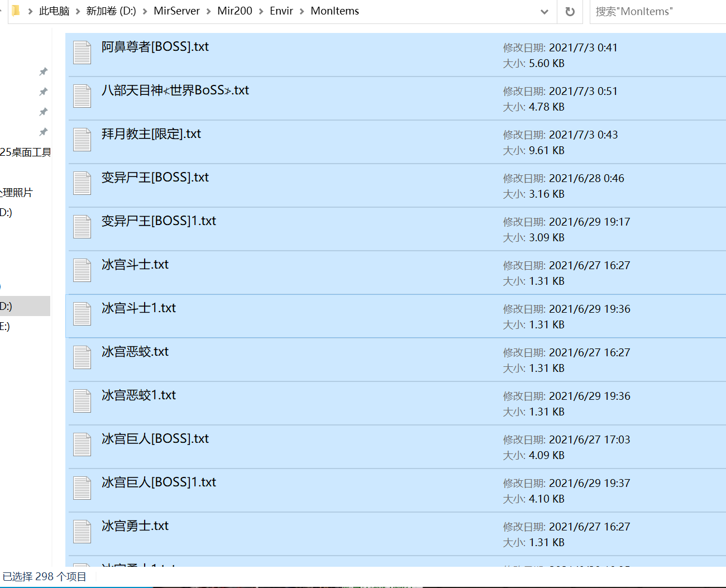The height and width of the screenshot is (588, 726).
Task: Select 25桌面工具 in the navigation pane
Action: coord(26,152)
